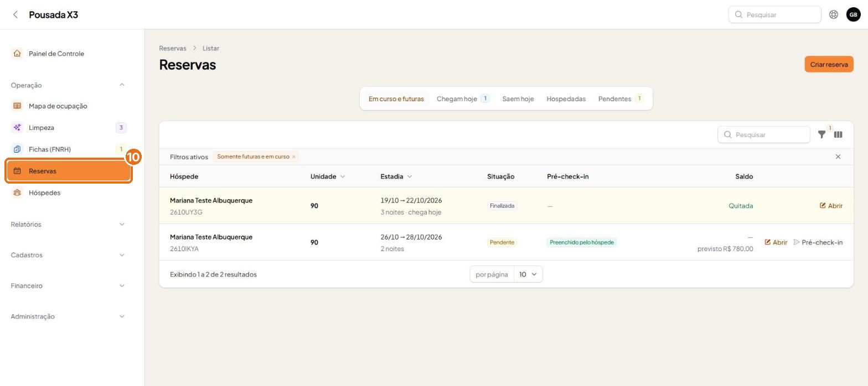Expand the Administração section

coord(122,317)
